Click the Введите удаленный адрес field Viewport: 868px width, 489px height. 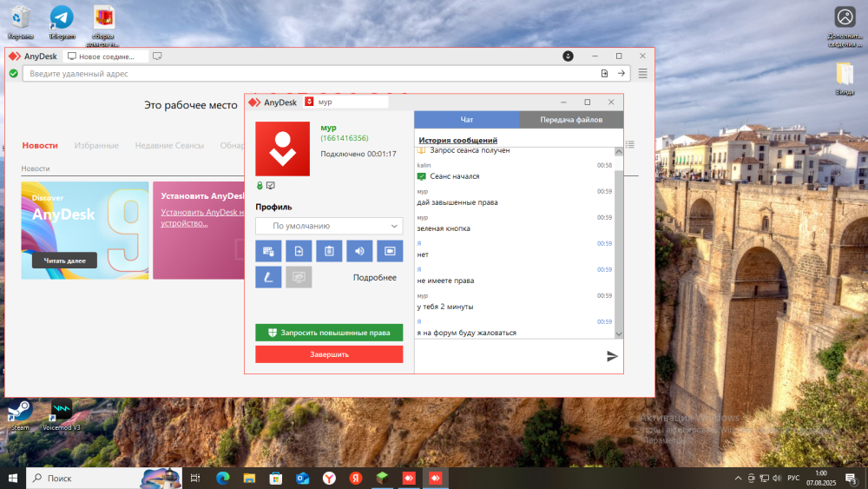(x=310, y=74)
